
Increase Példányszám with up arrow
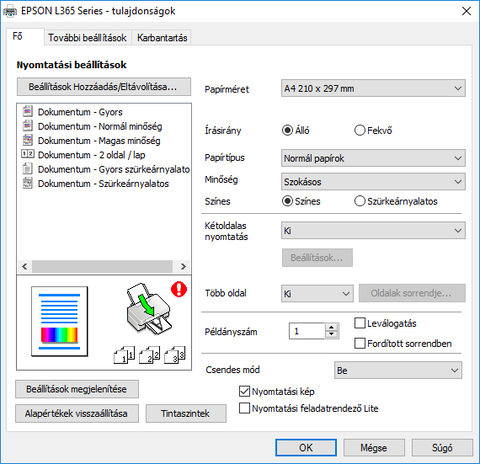click(x=331, y=327)
